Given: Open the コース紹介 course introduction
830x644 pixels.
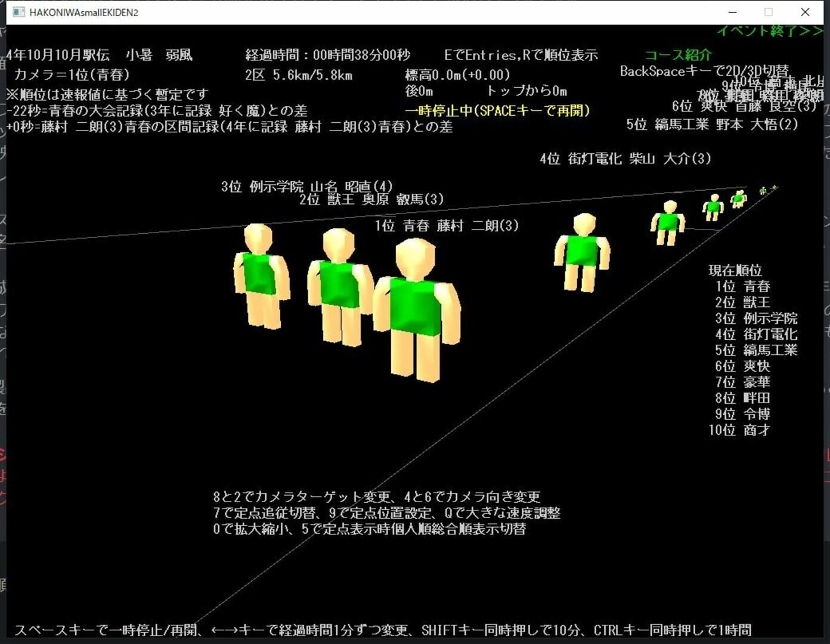Looking at the screenshot, I should pos(677,55).
